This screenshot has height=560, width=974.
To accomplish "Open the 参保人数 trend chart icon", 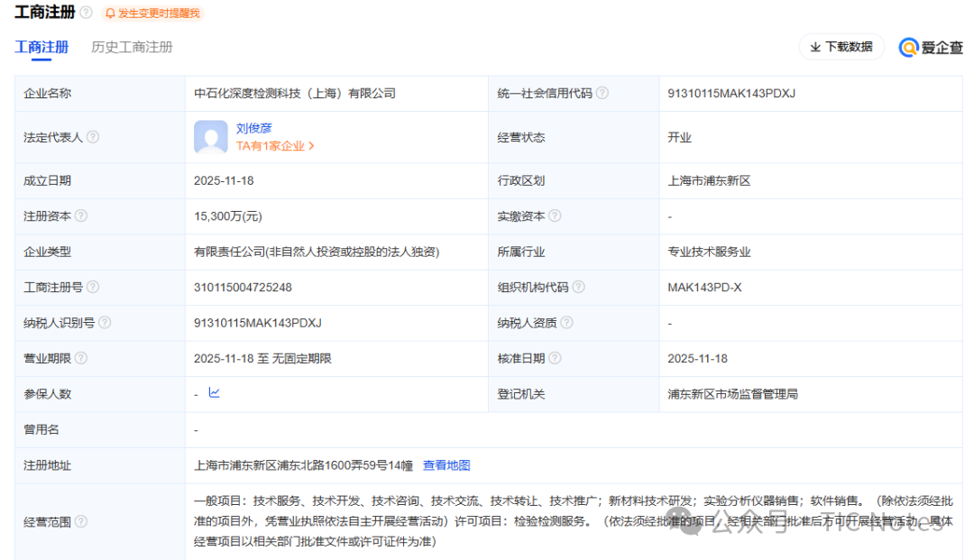I will pos(214,393).
